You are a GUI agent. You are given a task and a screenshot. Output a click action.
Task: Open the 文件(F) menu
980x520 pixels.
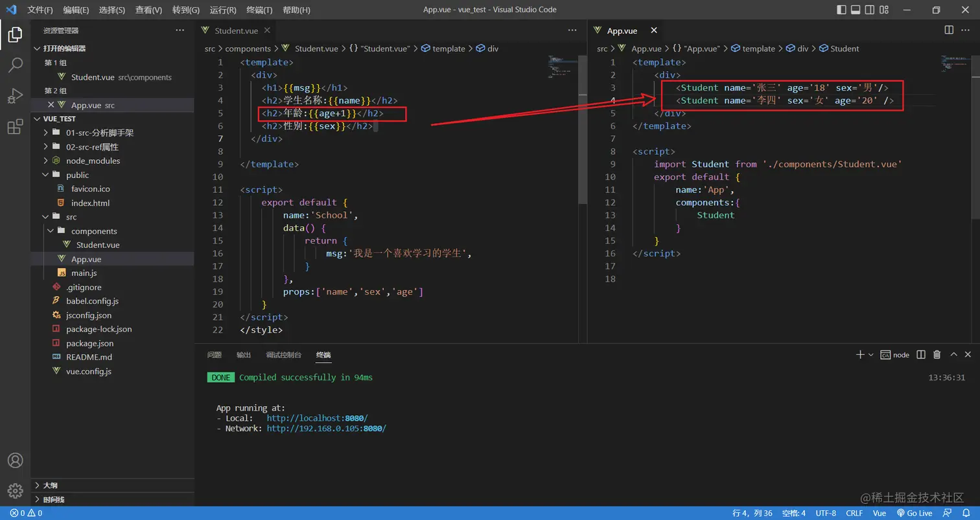tap(40, 10)
